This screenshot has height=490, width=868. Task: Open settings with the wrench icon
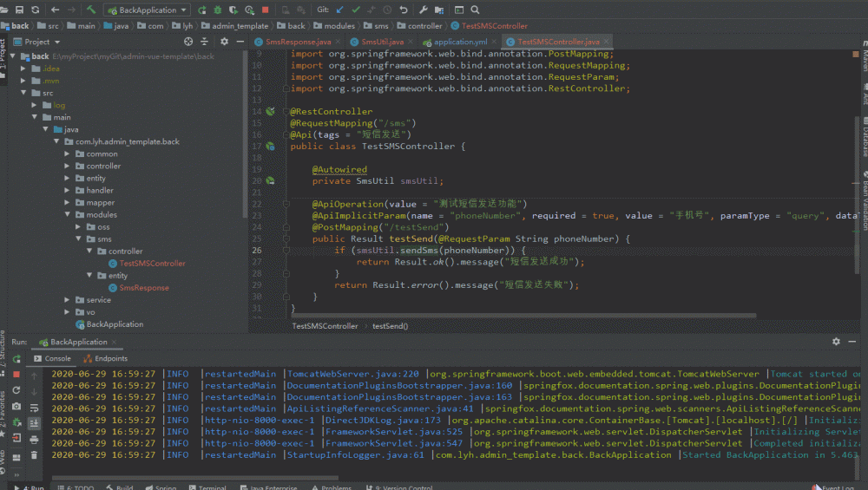tap(424, 10)
